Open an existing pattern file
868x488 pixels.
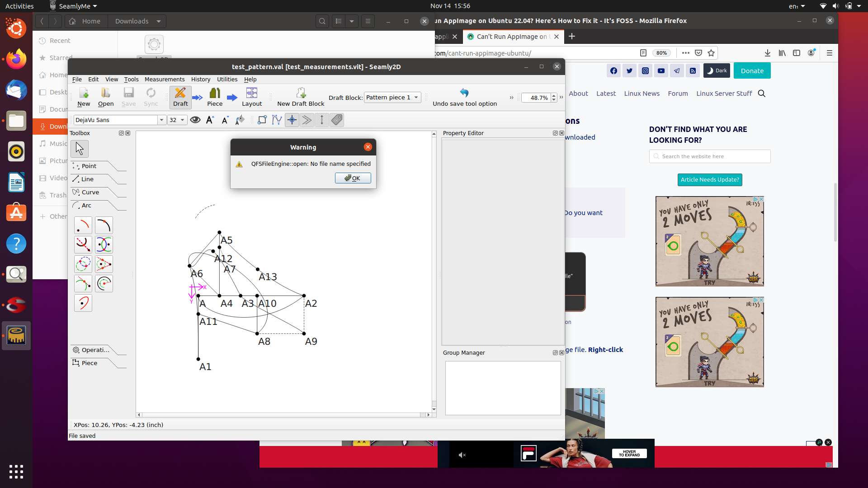(106, 97)
